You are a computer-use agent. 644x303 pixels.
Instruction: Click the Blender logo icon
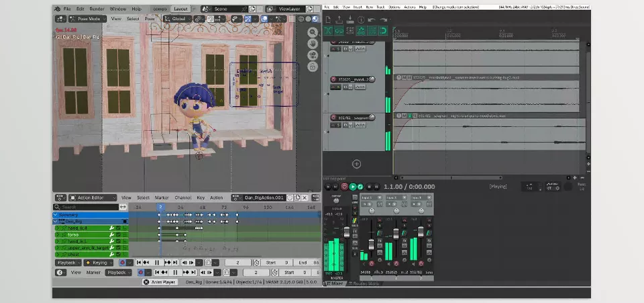tap(58, 9)
